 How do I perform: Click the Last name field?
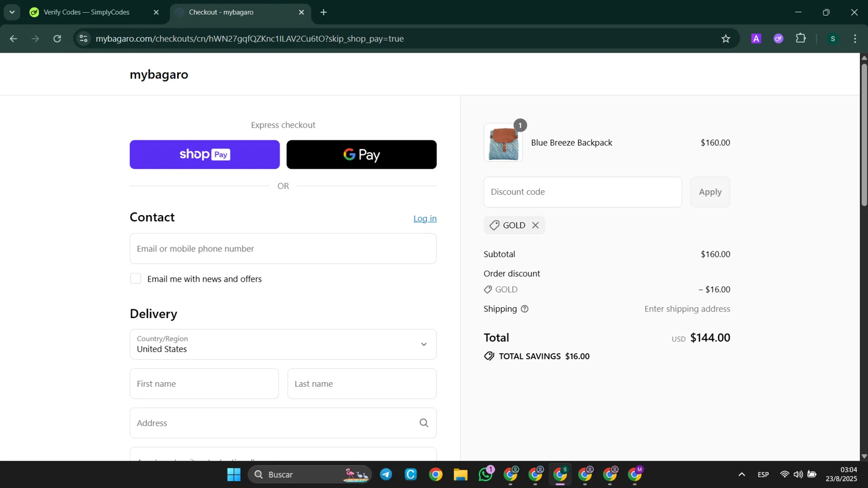pos(362,384)
